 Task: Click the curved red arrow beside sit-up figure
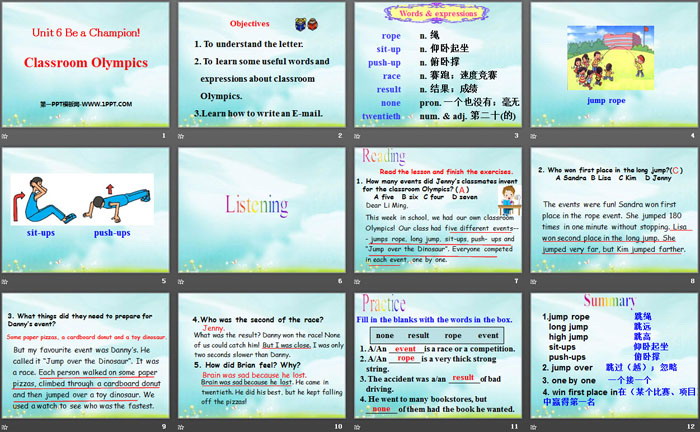tap(18, 207)
